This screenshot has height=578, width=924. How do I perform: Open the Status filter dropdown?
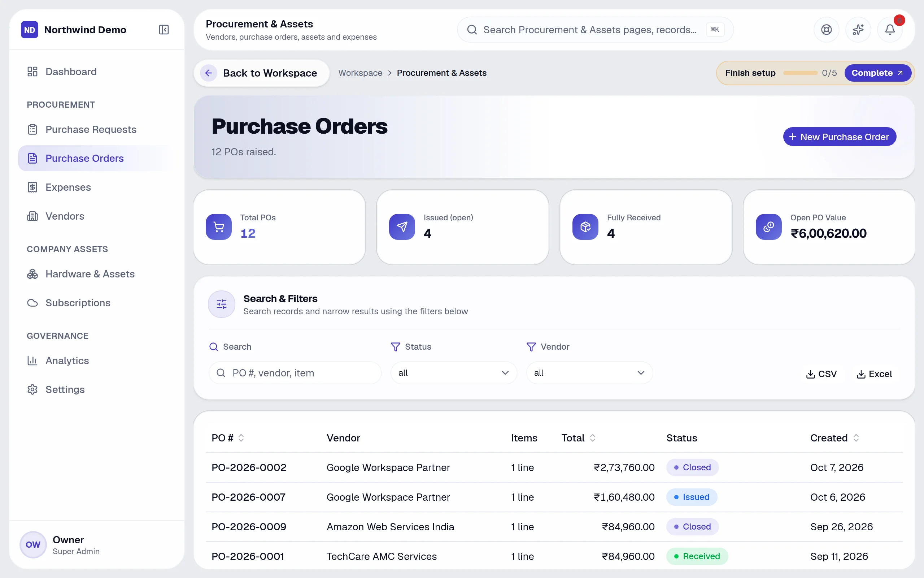tap(454, 373)
